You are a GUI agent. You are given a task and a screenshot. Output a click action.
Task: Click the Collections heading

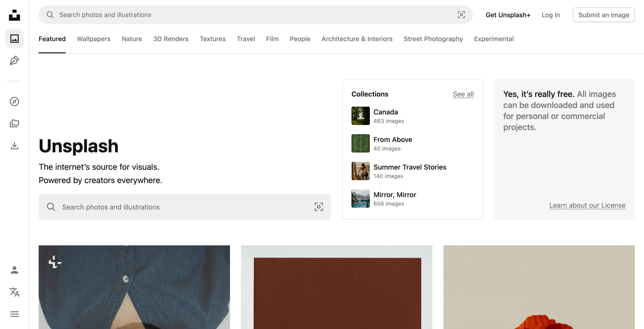click(370, 94)
